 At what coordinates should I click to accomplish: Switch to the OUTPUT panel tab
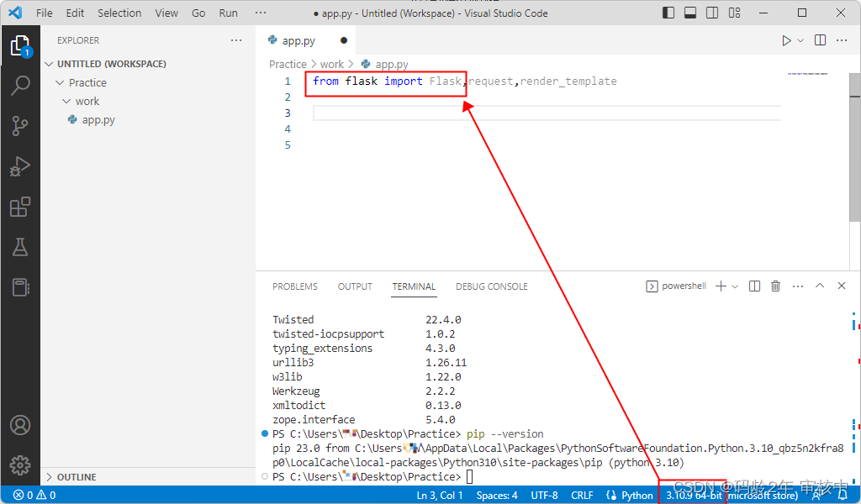coord(355,286)
